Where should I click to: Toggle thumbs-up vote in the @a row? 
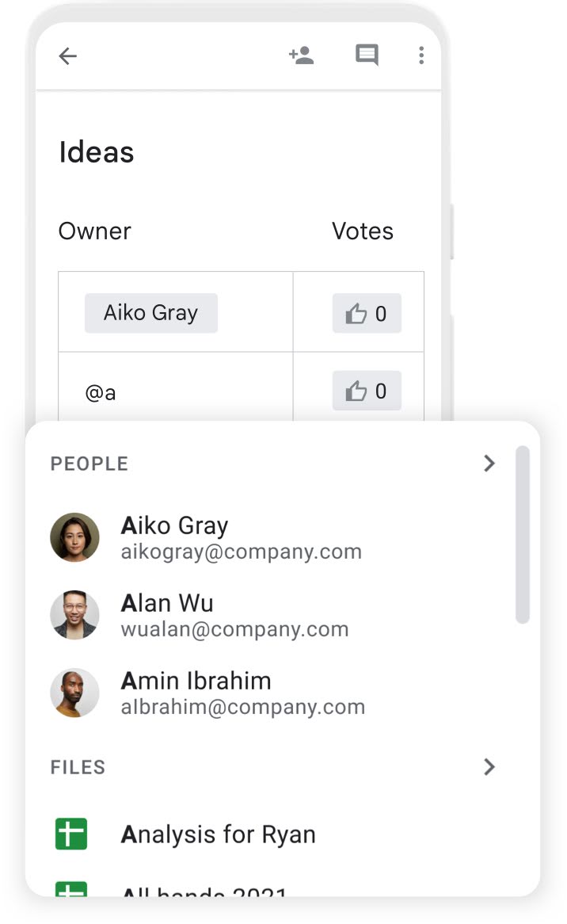tap(367, 391)
